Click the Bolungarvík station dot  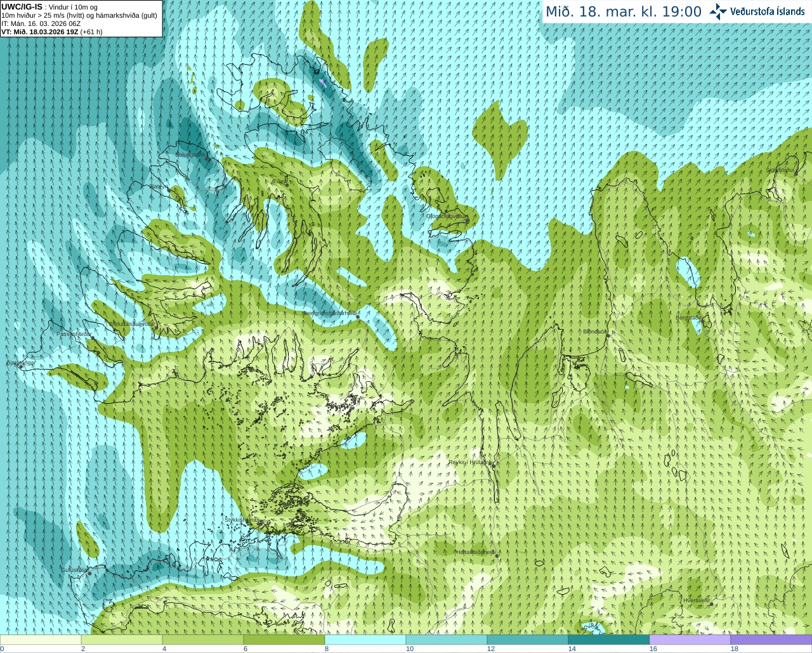coord(207,159)
